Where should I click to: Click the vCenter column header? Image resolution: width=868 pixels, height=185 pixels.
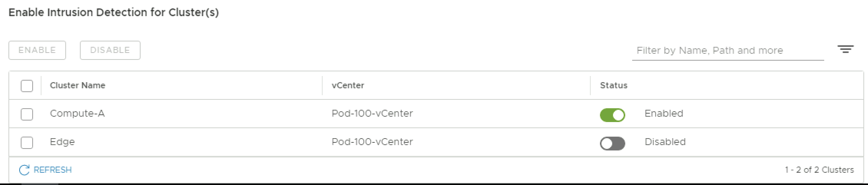point(348,85)
